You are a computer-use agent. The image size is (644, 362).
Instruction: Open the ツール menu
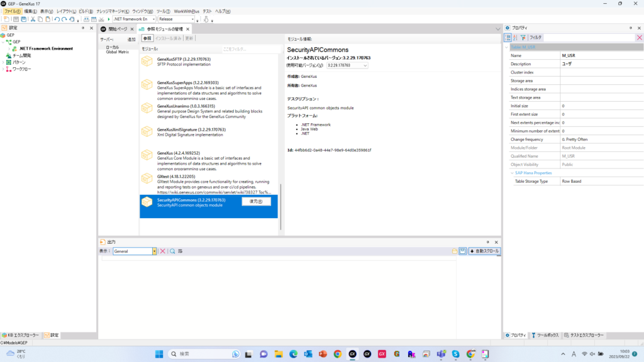(x=163, y=11)
